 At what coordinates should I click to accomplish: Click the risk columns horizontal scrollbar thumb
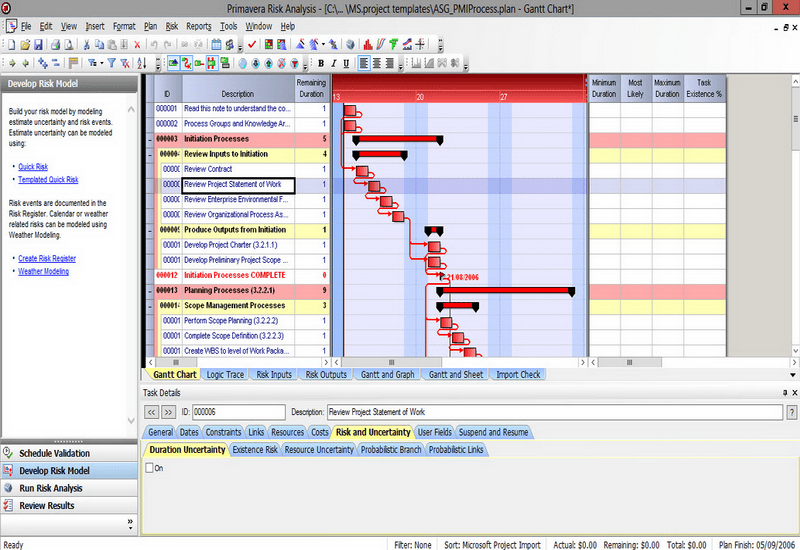(x=630, y=362)
